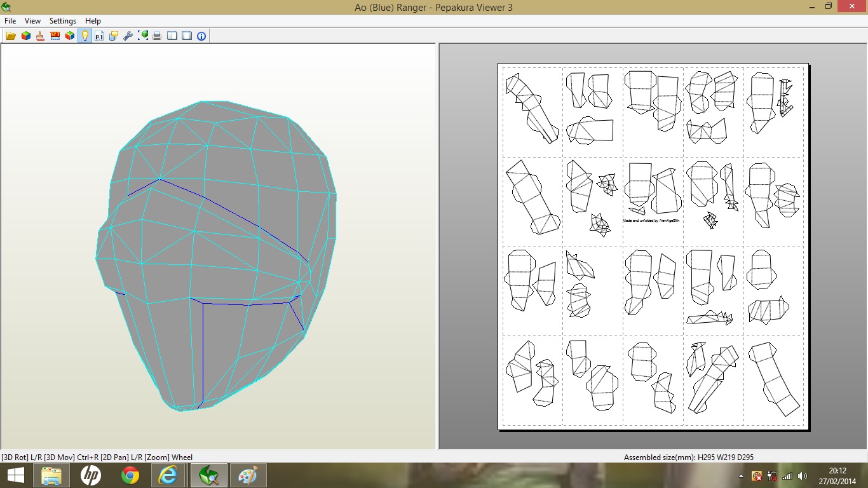Launch Google Chrome from the taskbar
Image resolution: width=868 pixels, height=488 pixels.
(130, 475)
